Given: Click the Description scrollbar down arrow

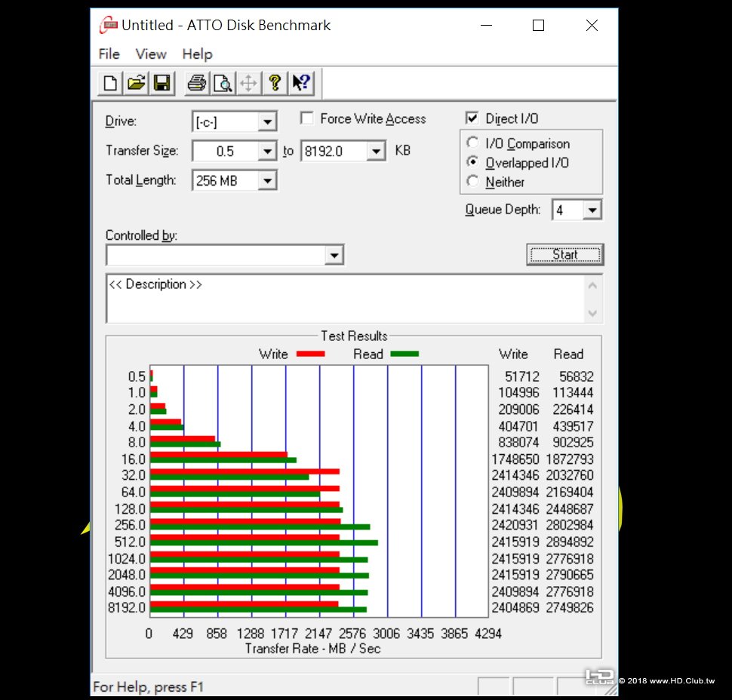Looking at the screenshot, I should click(x=592, y=313).
